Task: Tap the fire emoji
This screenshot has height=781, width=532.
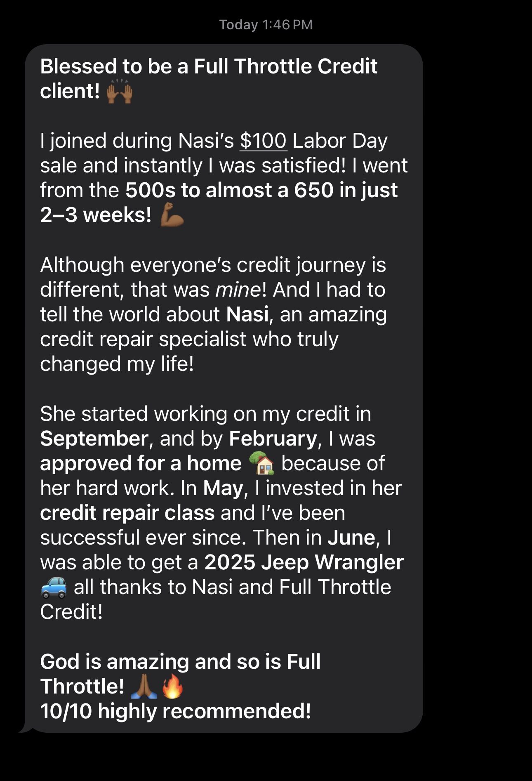Action: tap(172, 687)
